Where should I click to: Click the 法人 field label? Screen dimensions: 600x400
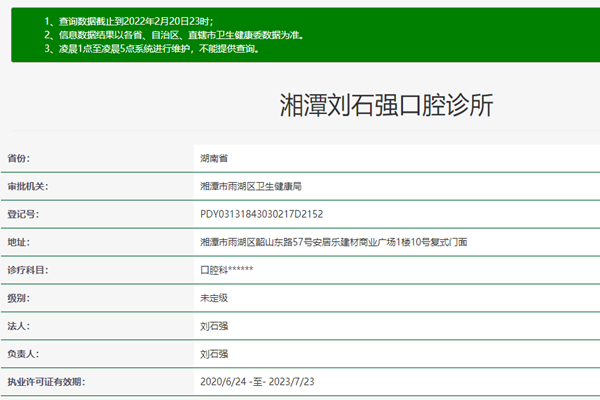coord(20,326)
